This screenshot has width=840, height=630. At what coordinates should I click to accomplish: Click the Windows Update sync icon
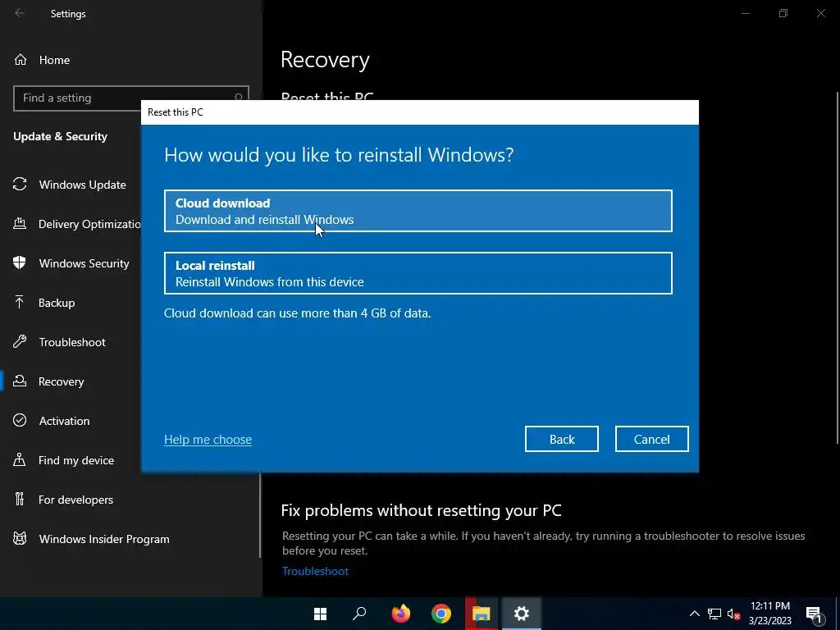coord(20,185)
